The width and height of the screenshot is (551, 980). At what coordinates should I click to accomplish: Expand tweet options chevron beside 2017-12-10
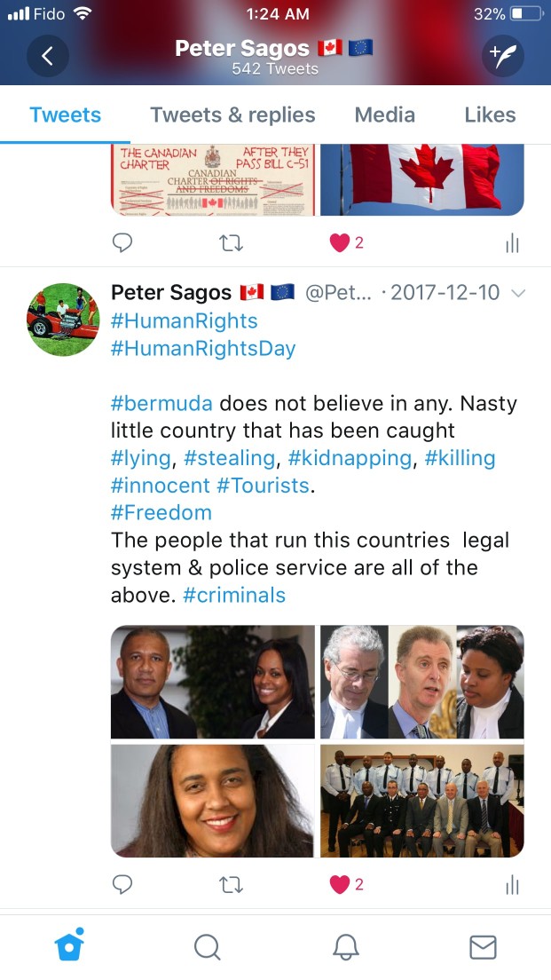pyautogui.click(x=518, y=293)
